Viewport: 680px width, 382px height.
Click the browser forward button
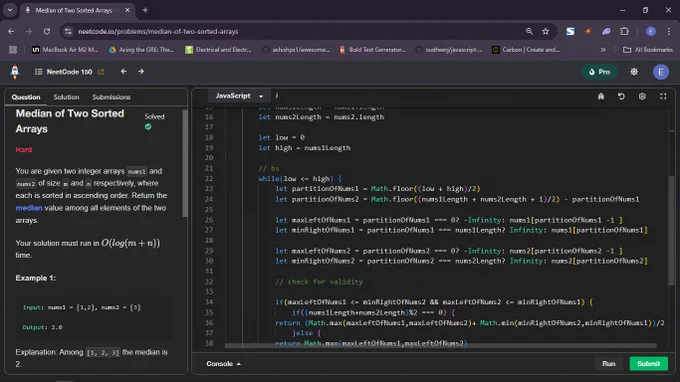[29, 31]
